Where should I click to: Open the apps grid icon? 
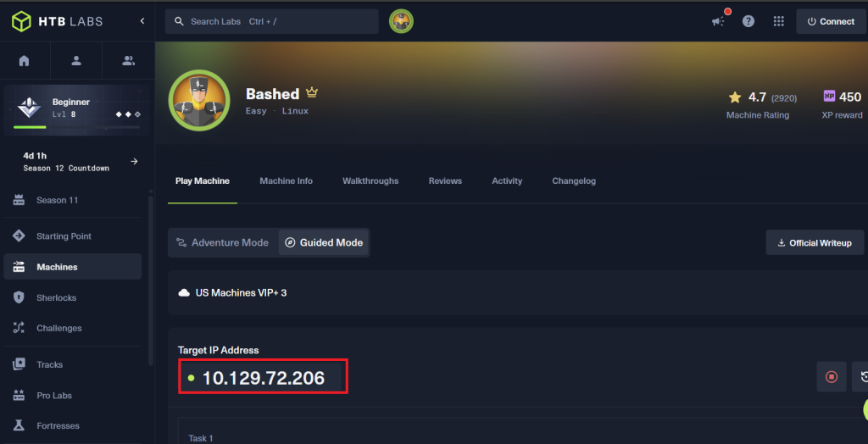click(778, 21)
